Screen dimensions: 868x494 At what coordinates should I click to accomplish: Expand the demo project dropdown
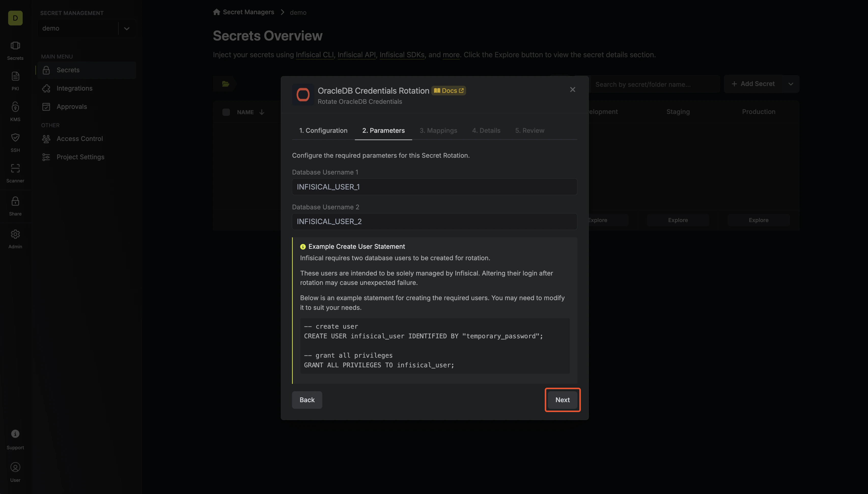click(127, 28)
